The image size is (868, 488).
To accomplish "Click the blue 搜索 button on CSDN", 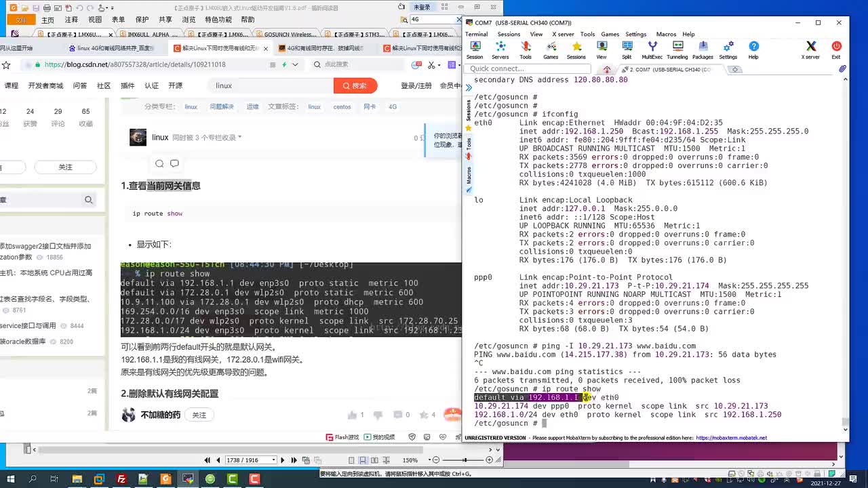I will click(355, 85).
